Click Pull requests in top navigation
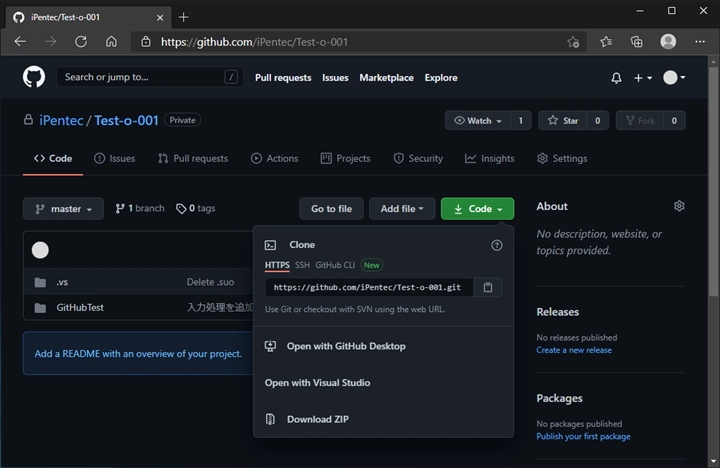Viewport: 720px width, 468px height. (283, 78)
